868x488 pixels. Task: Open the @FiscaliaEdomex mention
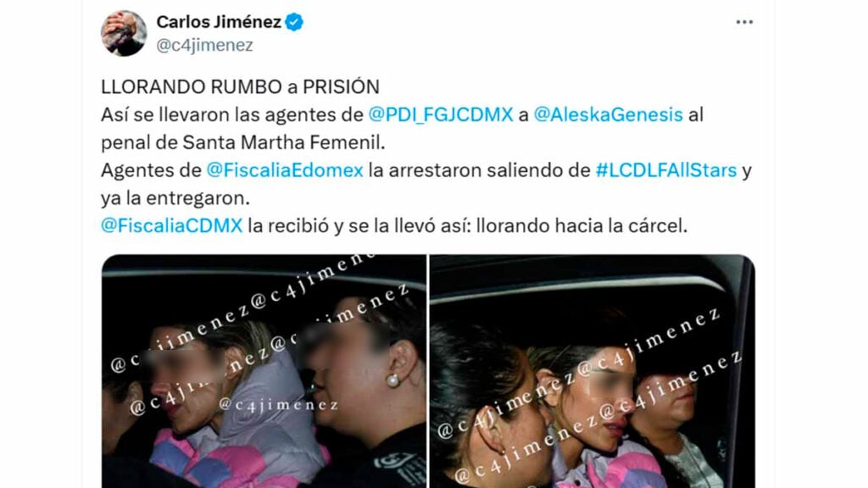[285, 169]
